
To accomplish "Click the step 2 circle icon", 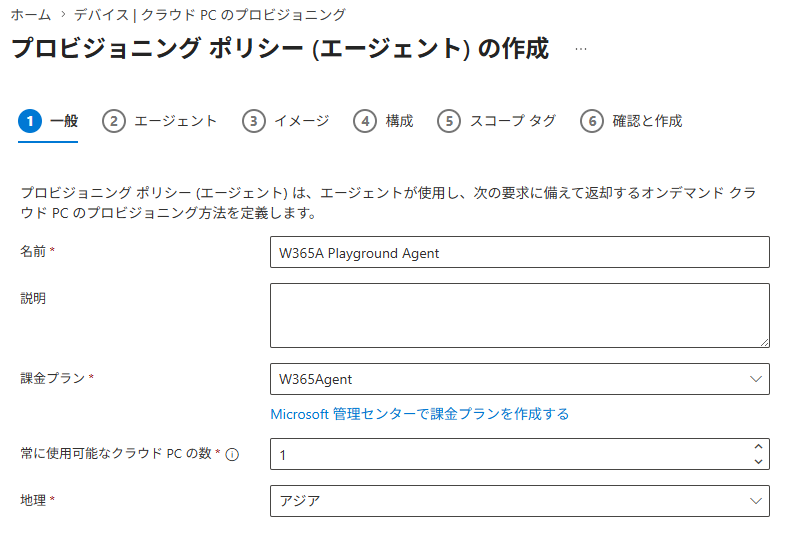I will point(114,121).
